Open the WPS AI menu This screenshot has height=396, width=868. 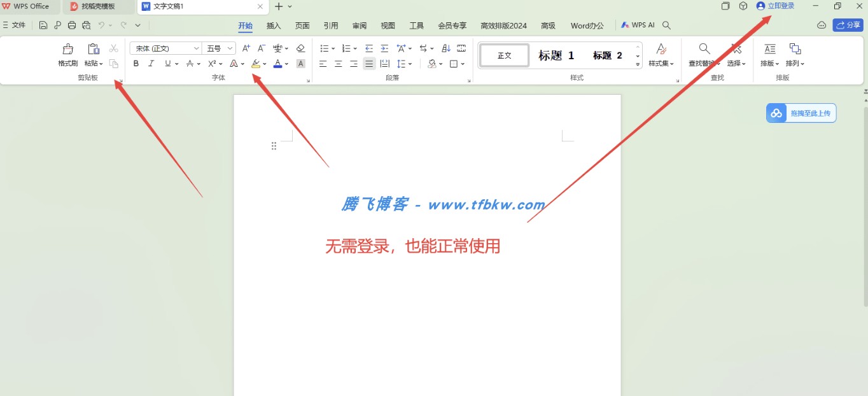click(638, 25)
